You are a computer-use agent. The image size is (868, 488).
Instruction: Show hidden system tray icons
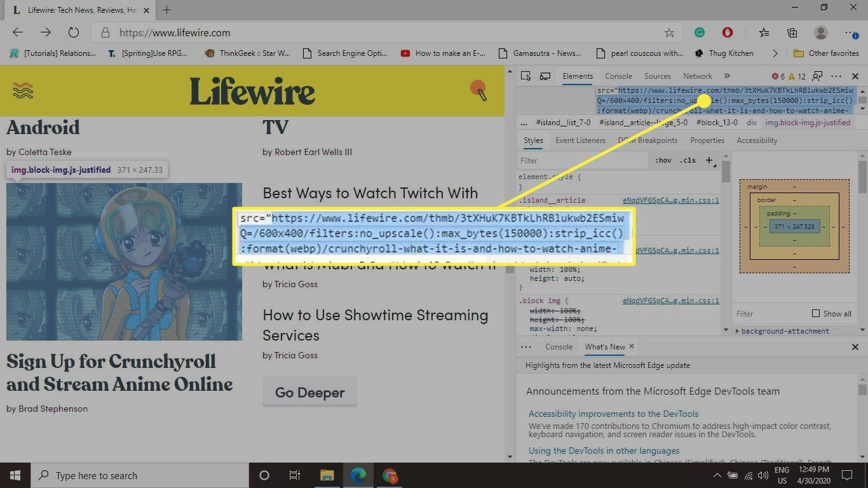(x=717, y=475)
